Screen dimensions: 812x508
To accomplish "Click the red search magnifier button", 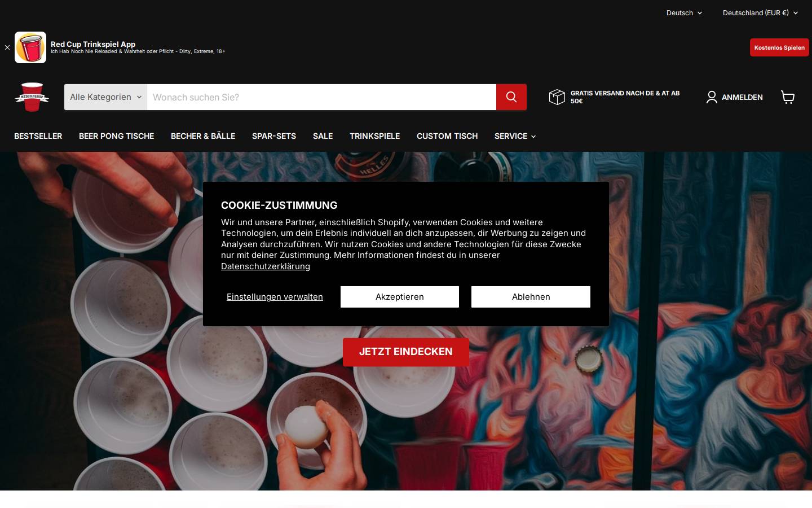I will click(x=511, y=97).
